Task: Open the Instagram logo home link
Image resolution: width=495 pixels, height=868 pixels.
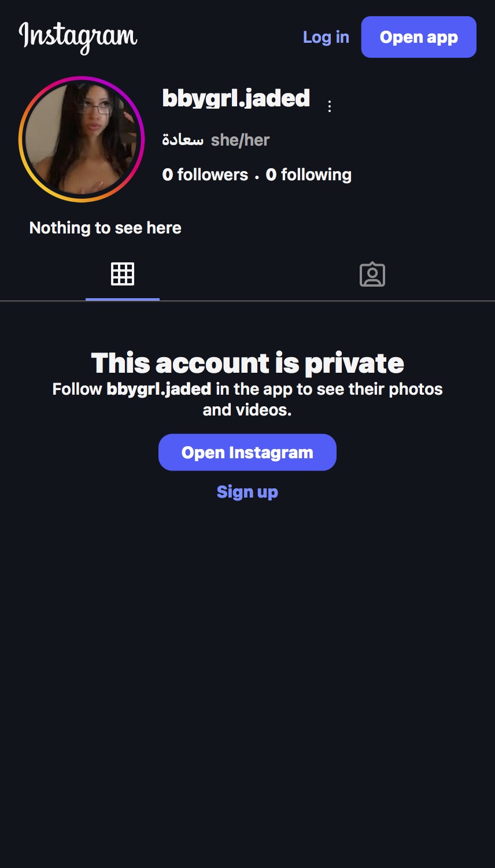Action: pos(78,38)
